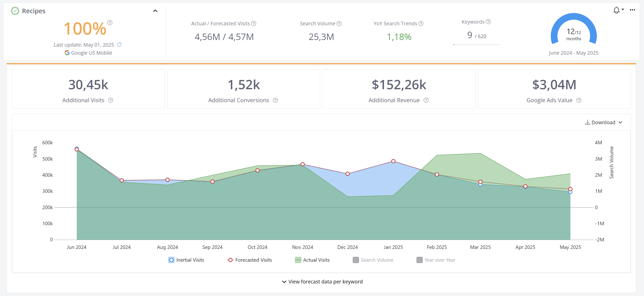Expand the Download dropdown chevron
Screen dimensions: 644x296
[x=621, y=122]
